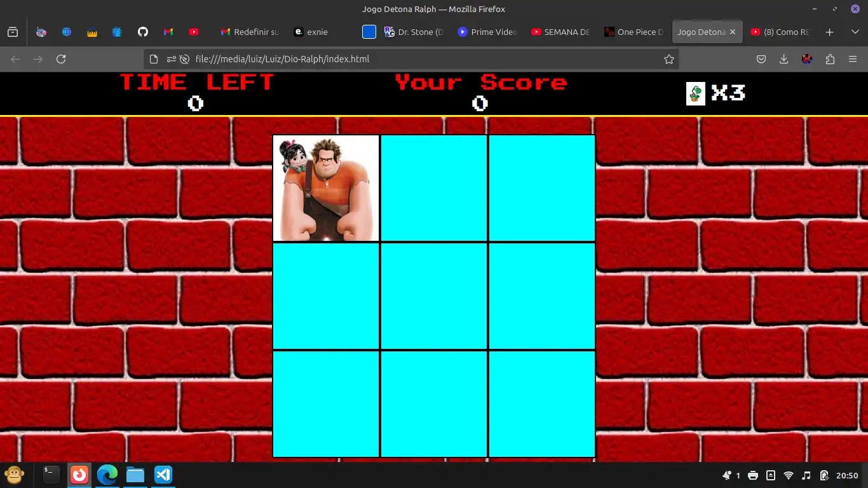Open orange browser taskbar icon

click(x=79, y=475)
